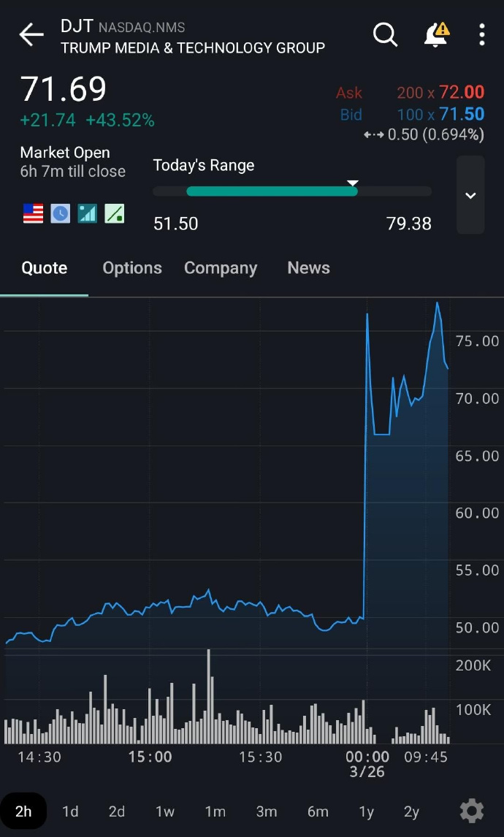Switch chart to 2d timeframe
Screen dimensions: 504x837
(117, 811)
